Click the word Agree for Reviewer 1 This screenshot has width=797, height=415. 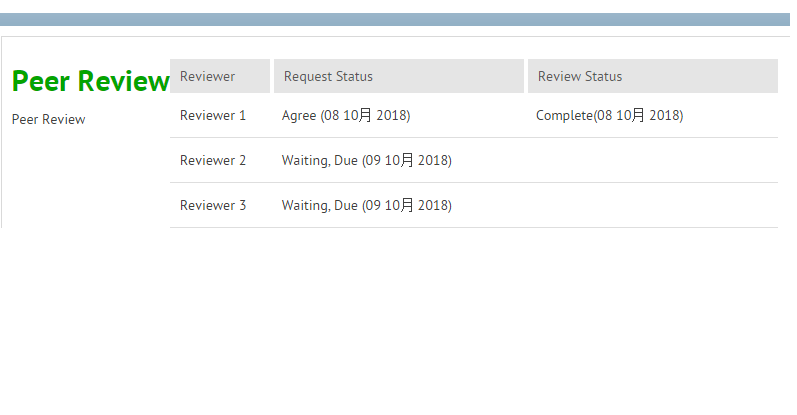coord(298,115)
